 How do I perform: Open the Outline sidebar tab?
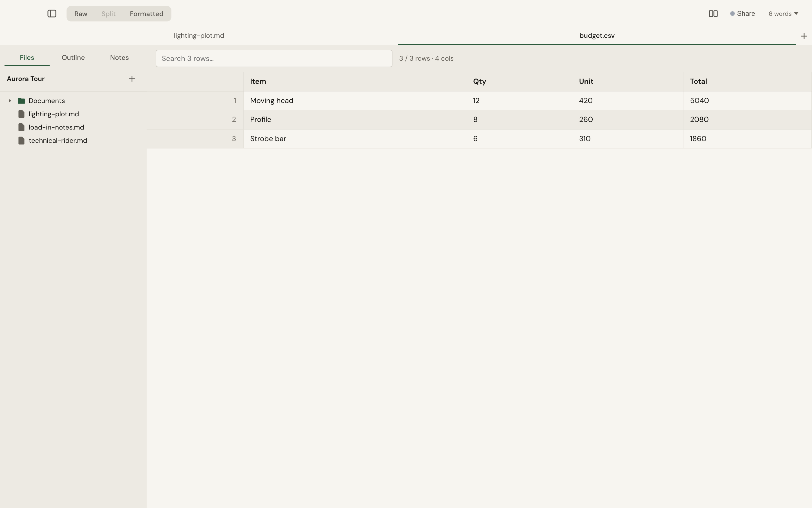(x=73, y=58)
